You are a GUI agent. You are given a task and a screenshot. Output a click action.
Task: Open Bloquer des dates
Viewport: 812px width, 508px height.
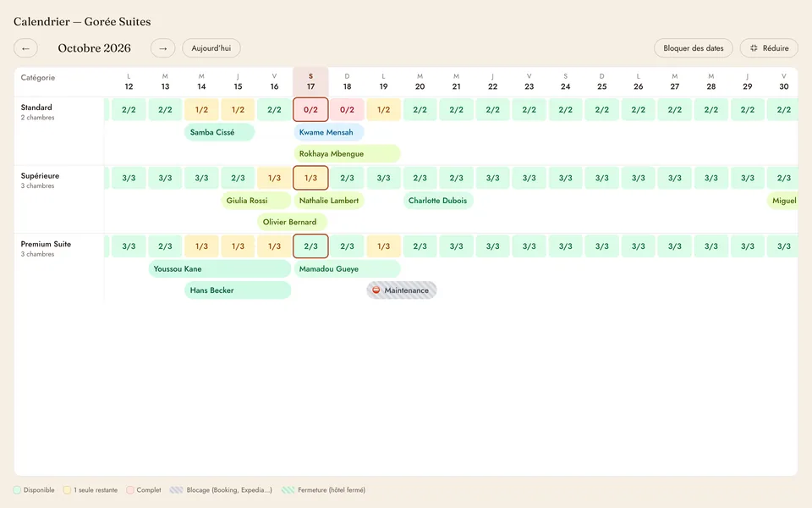pos(693,48)
